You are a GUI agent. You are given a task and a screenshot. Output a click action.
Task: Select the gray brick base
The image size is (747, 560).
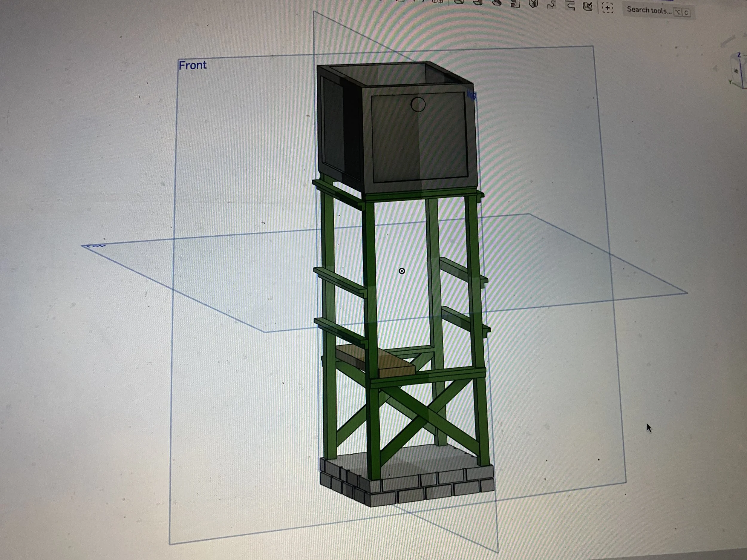point(407,476)
